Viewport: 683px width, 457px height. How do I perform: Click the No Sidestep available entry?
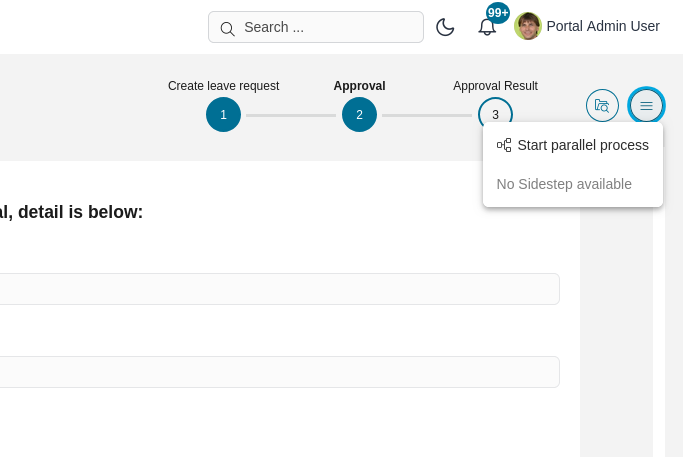coord(564,184)
